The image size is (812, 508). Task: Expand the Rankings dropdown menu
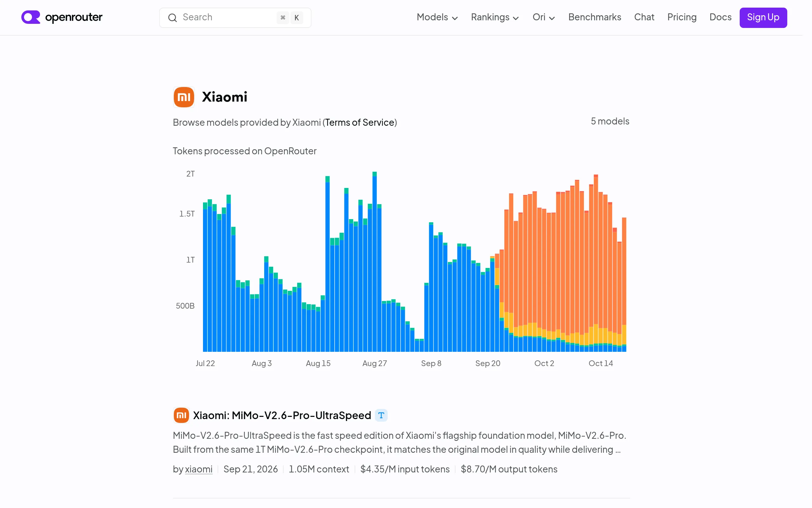495,17
